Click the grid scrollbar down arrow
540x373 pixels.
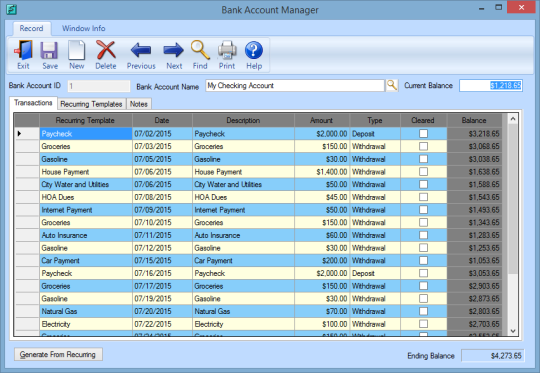coord(513,331)
